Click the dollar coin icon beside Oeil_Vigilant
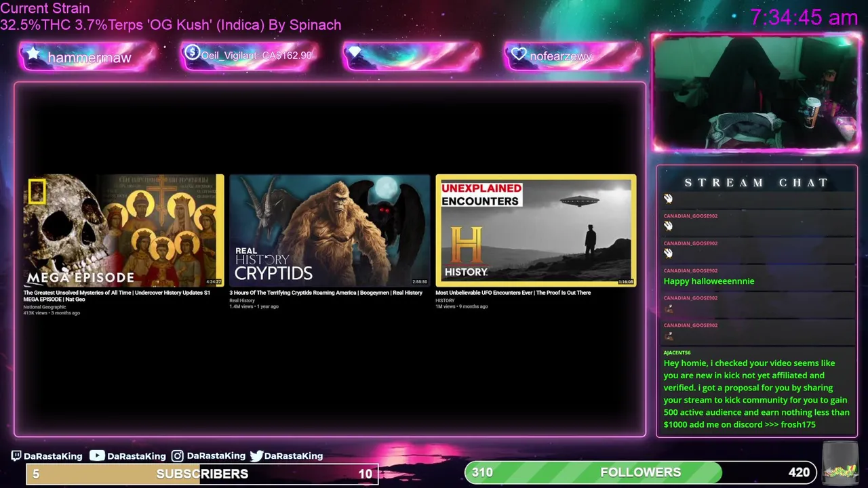Viewport: 868px width, 488px height. point(192,52)
